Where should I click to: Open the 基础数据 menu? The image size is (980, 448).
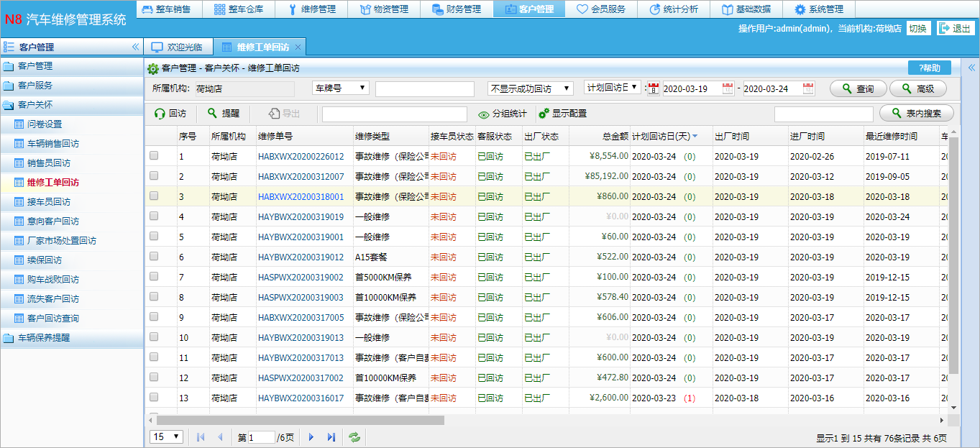(x=746, y=9)
